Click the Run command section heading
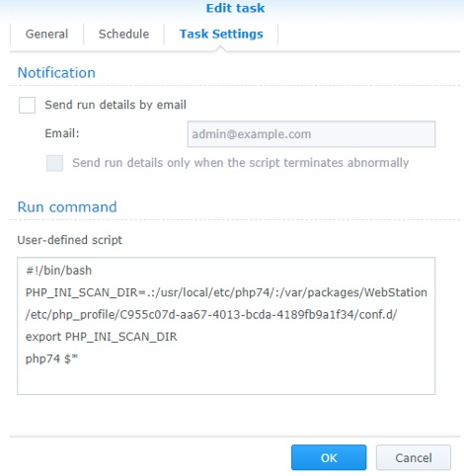 click(x=67, y=207)
